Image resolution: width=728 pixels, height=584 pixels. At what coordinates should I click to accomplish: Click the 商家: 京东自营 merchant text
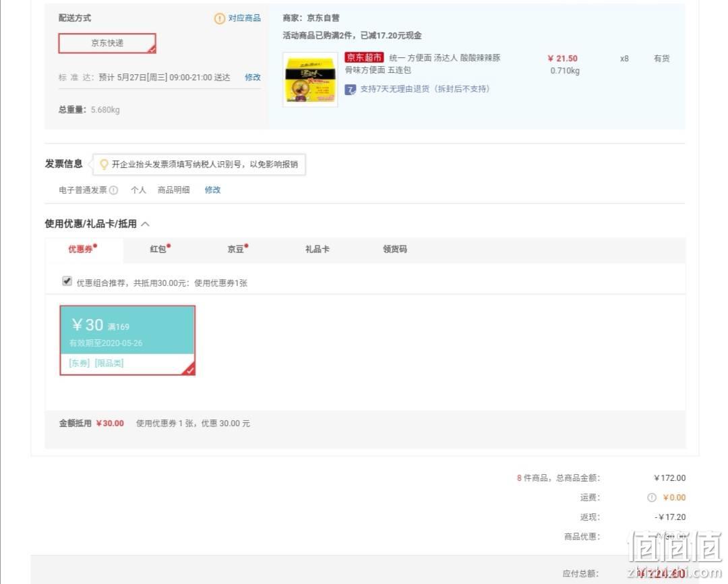pyautogui.click(x=311, y=18)
